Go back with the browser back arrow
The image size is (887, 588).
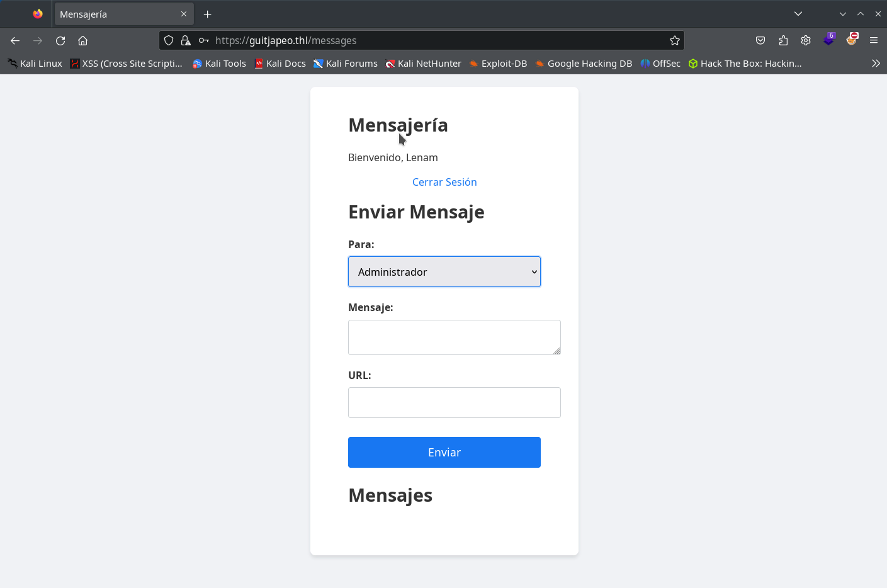pyautogui.click(x=15, y=40)
